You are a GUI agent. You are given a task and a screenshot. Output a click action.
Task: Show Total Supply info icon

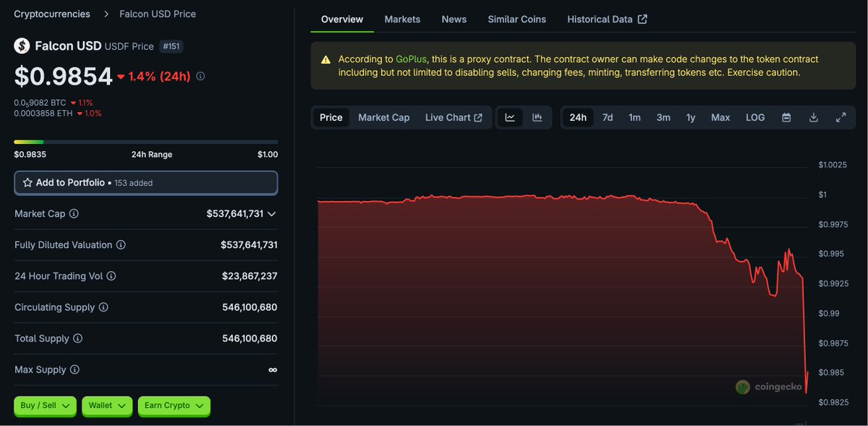(x=78, y=338)
